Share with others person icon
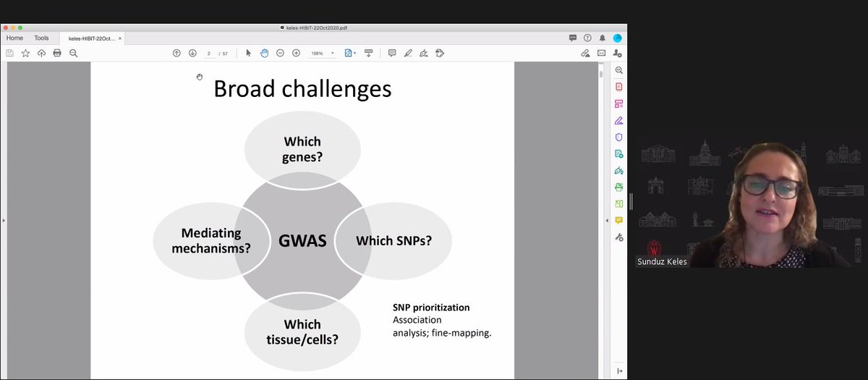 click(x=617, y=53)
